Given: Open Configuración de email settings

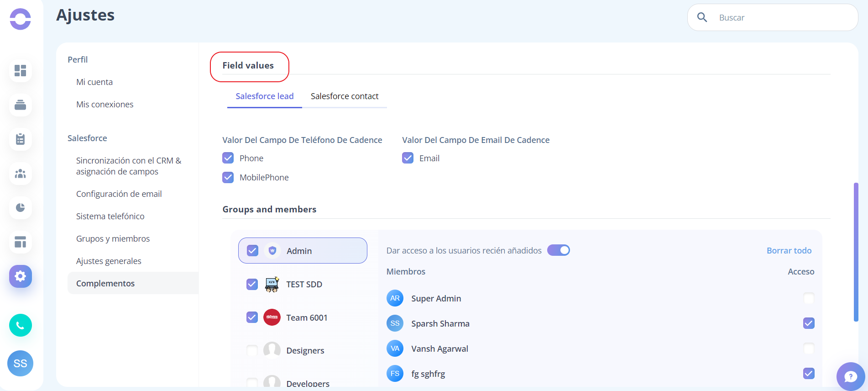Looking at the screenshot, I should click(119, 194).
